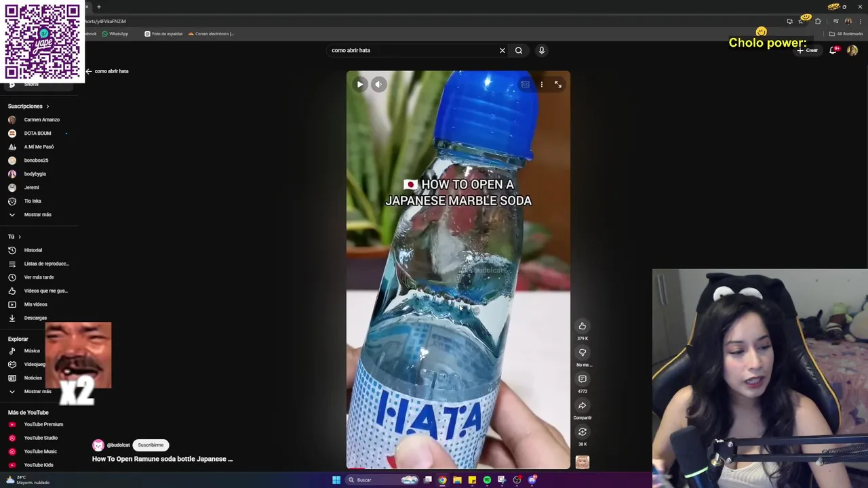Image resolution: width=868 pixels, height=488 pixels.
Task: Open the bodybygia channel
Action: pos(34,174)
